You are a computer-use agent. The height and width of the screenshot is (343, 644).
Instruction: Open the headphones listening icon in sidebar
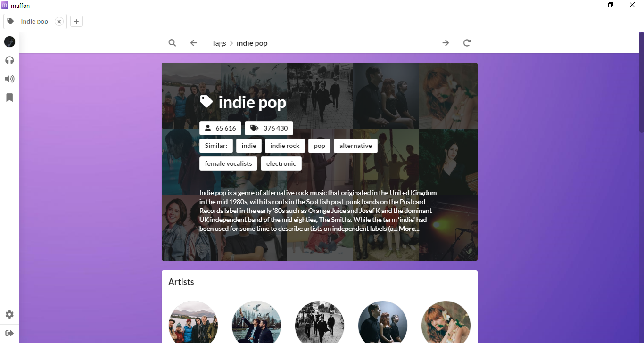[x=9, y=60]
